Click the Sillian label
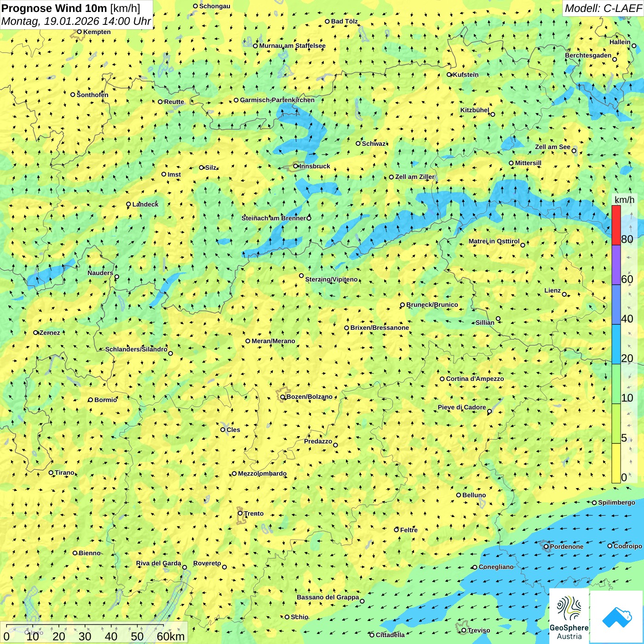The width and height of the screenshot is (644, 644). coord(485,322)
